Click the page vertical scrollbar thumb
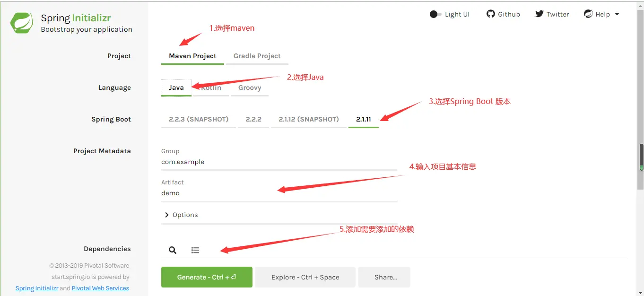Screen dimensions: 644x296 click(x=641, y=156)
